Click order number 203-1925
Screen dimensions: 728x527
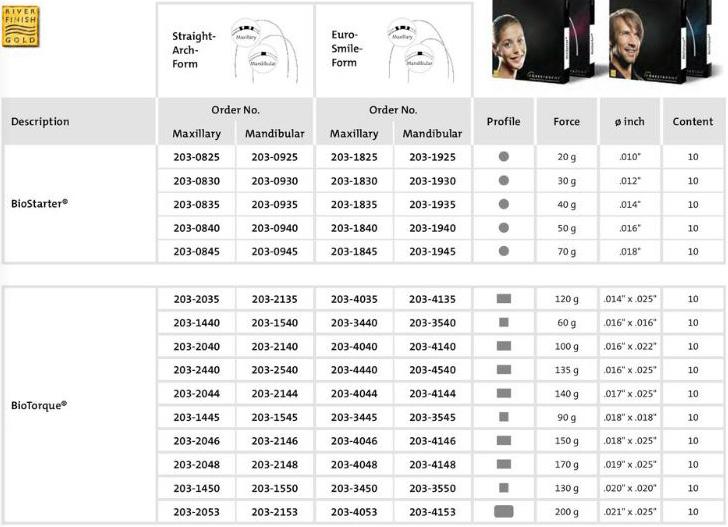(x=432, y=157)
